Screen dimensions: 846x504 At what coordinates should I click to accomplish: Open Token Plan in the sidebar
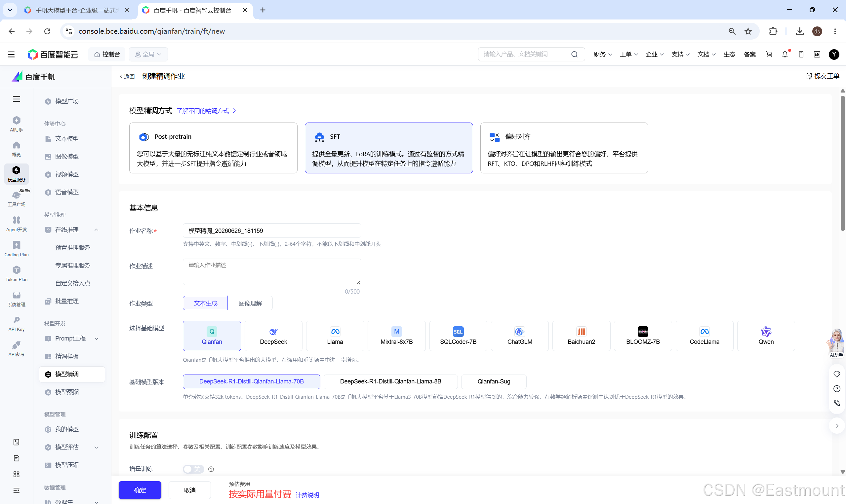(x=16, y=274)
